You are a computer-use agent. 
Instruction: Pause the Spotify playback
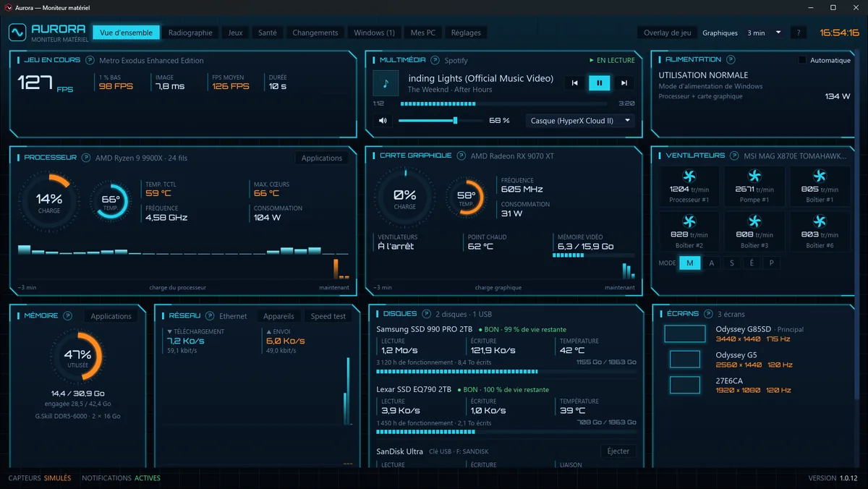[600, 83]
